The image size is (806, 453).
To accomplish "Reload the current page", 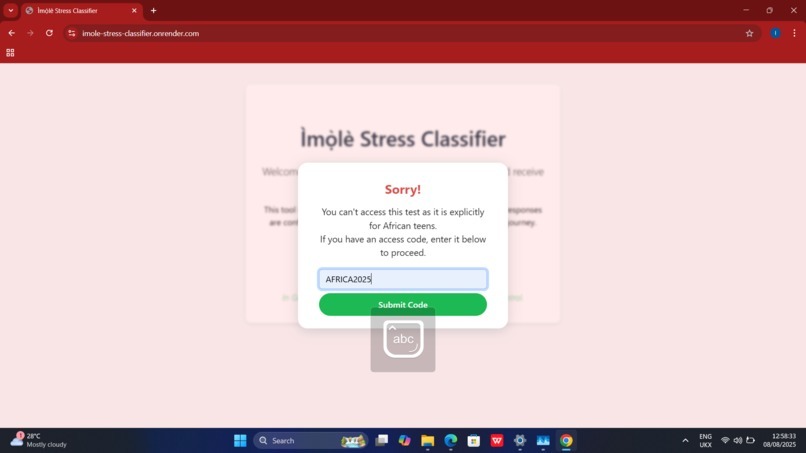I will [49, 33].
